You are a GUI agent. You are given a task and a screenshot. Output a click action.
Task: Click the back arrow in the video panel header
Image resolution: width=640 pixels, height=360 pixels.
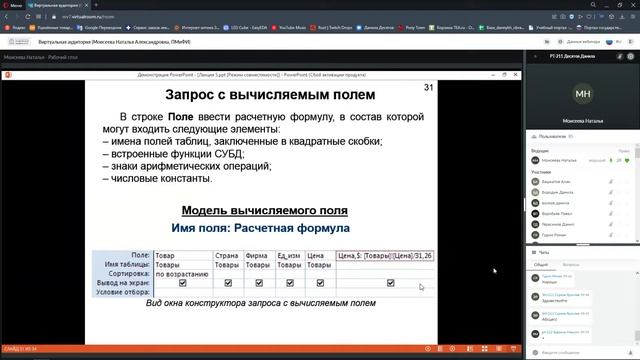coord(535,56)
